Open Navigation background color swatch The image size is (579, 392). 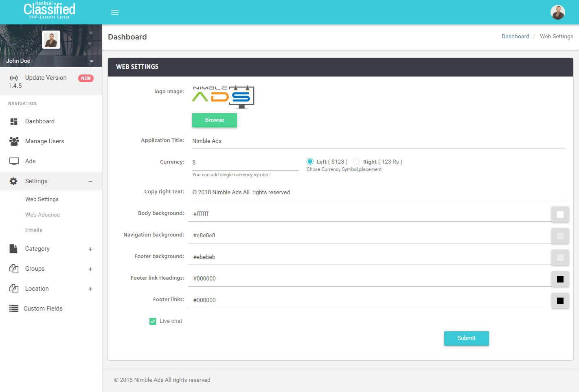click(560, 236)
